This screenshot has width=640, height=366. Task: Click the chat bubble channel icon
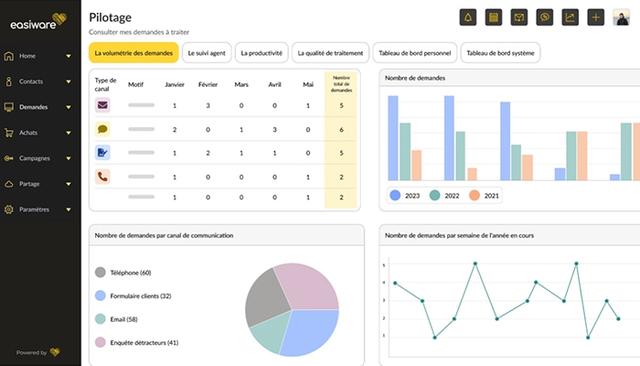tap(102, 129)
